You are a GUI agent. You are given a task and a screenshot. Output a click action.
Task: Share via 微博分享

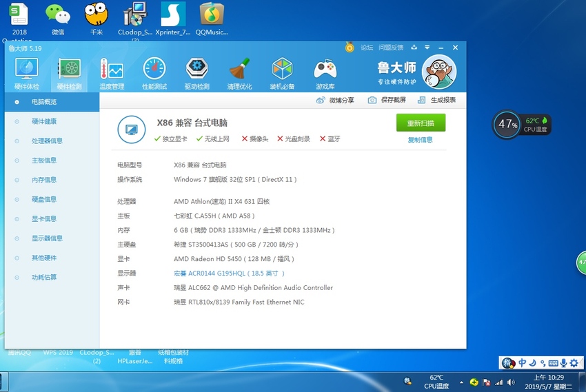point(335,100)
